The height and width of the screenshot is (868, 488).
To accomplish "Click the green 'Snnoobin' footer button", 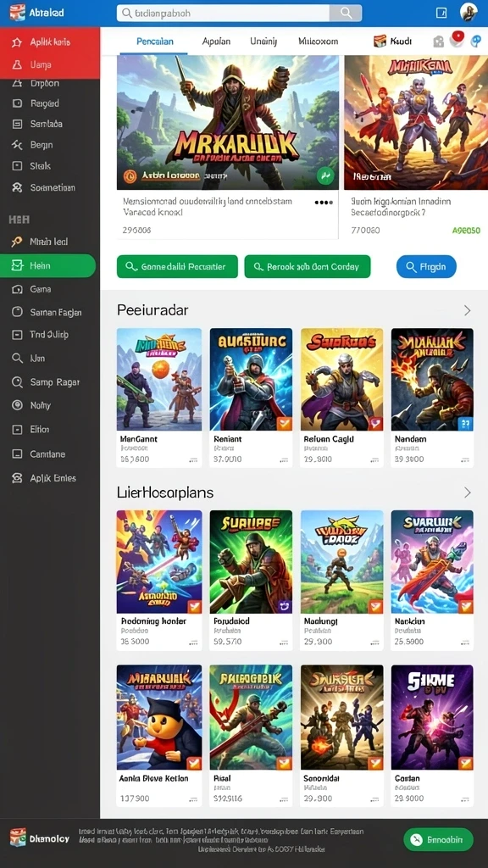I will 438,839.
